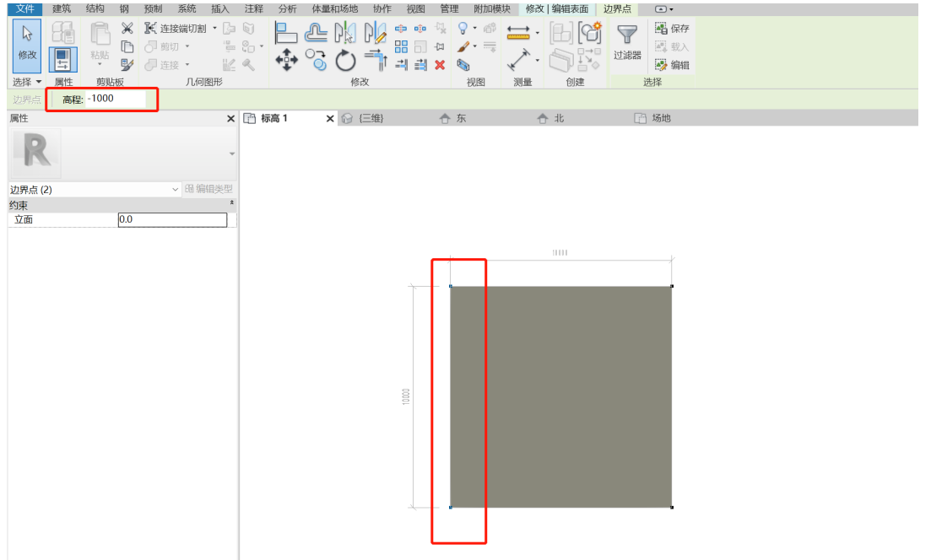Switch to the 建筑 ribbon tab
This screenshot has width=931, height=560.
click(x=61, y=8)
